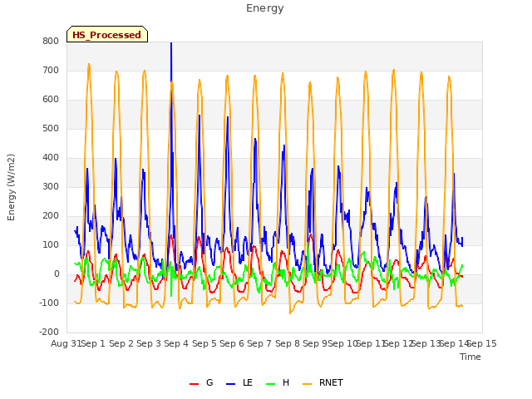Click the orange RNET legend color marker
Image resolution: width=532 pixels, height=399 pixels.
click(x=307, y=384)
